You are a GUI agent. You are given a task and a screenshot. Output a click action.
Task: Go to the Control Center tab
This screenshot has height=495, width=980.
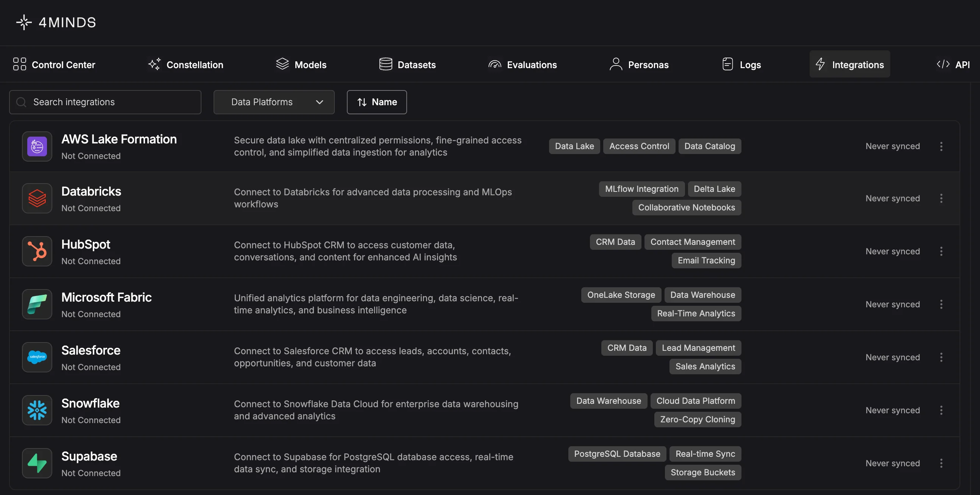tap(54, 64)
